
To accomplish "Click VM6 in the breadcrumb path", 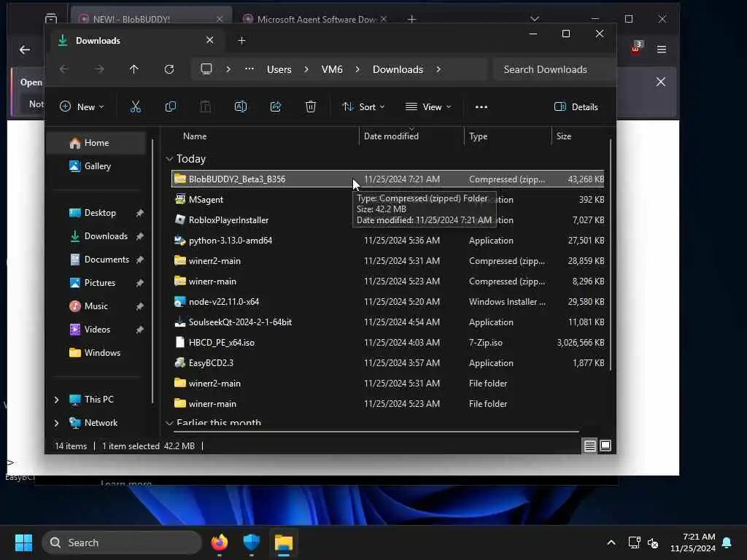I will (332, 69).
